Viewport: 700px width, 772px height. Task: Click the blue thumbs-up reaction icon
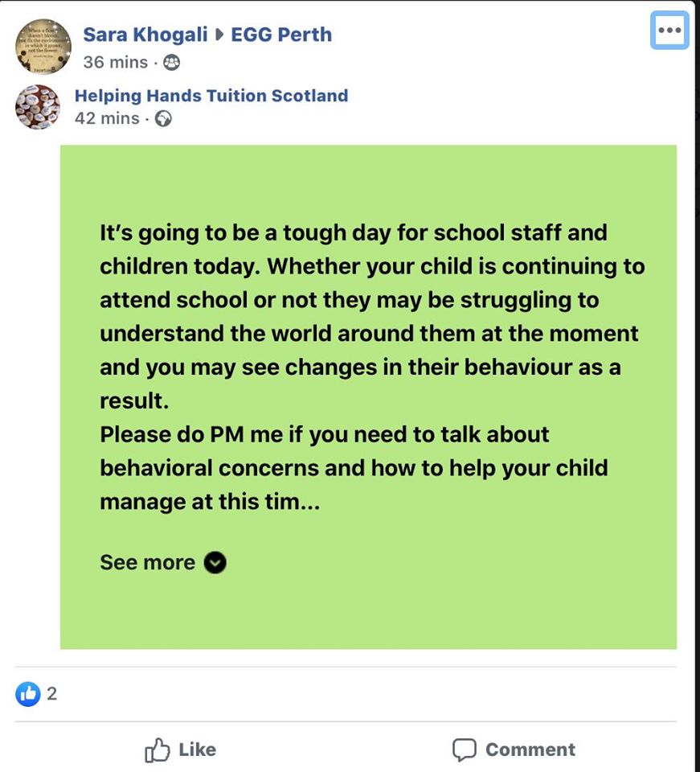(x=28, y=693)
